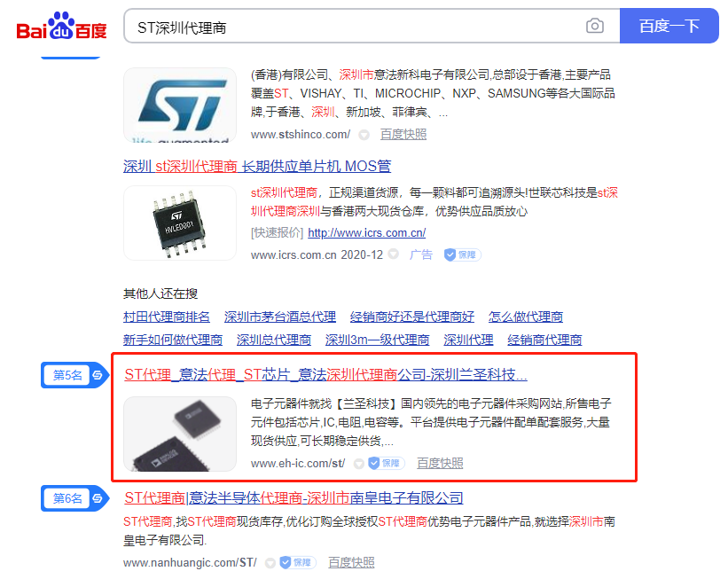Expand dropdown arrow after www.stshinco.com/

tap(364, 135)
